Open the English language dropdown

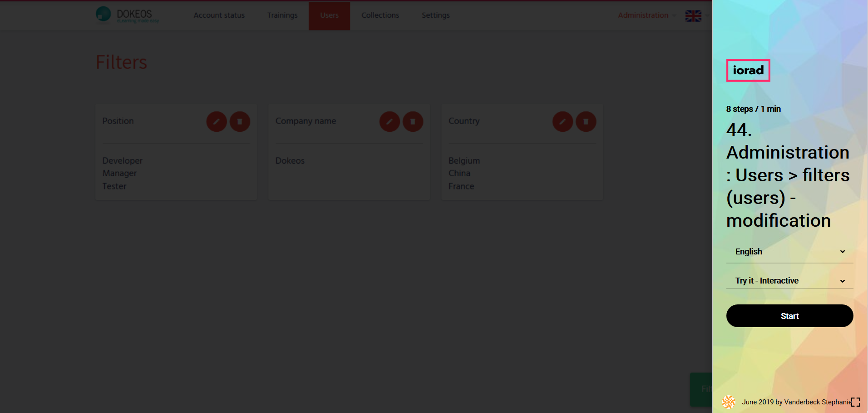[789, 252]
